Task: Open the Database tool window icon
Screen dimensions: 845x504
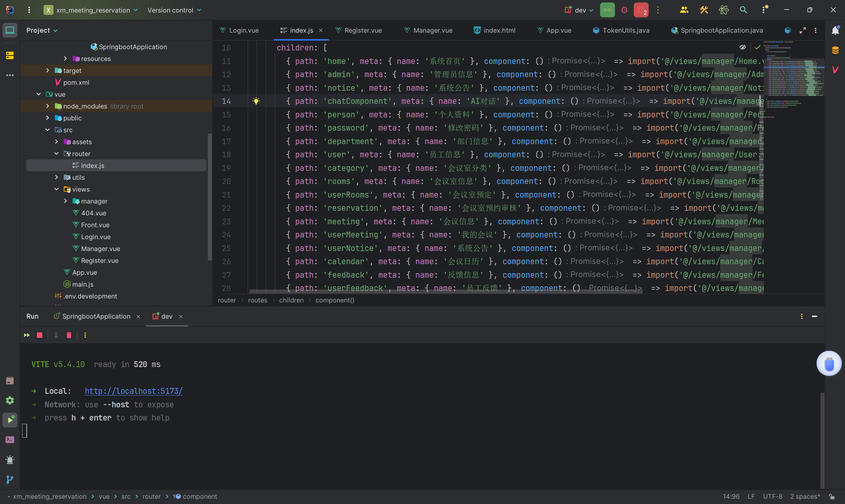Action: tap(835, 50)
